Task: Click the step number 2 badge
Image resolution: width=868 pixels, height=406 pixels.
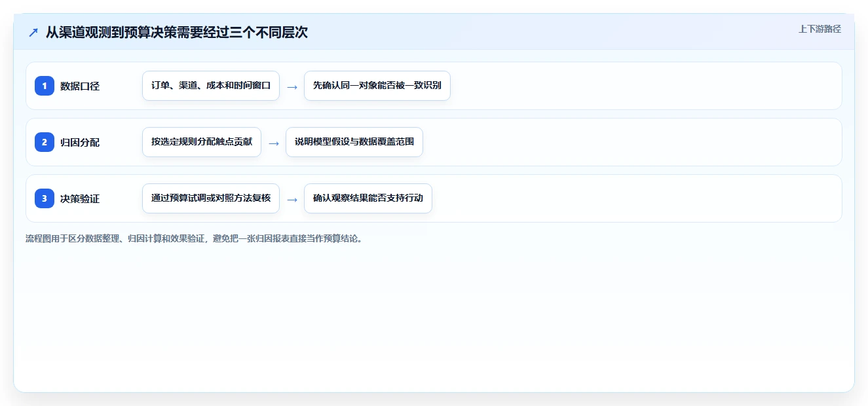Action: (45, 142)
